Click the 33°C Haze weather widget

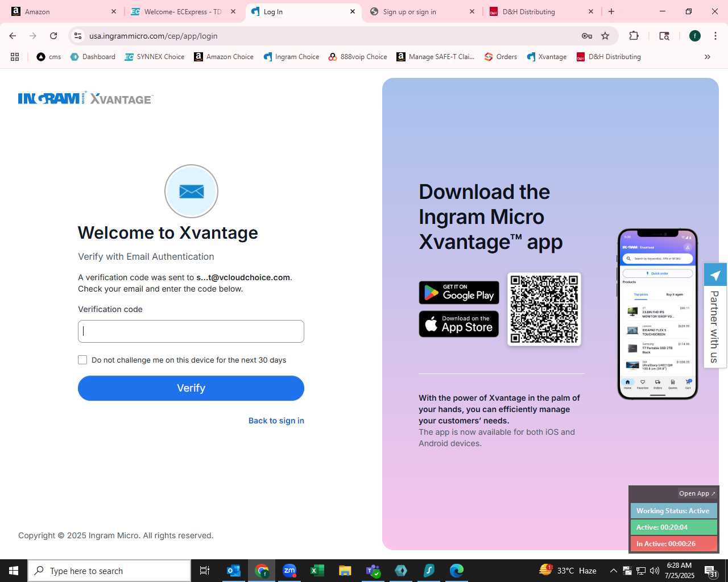(x=568, y=571)
